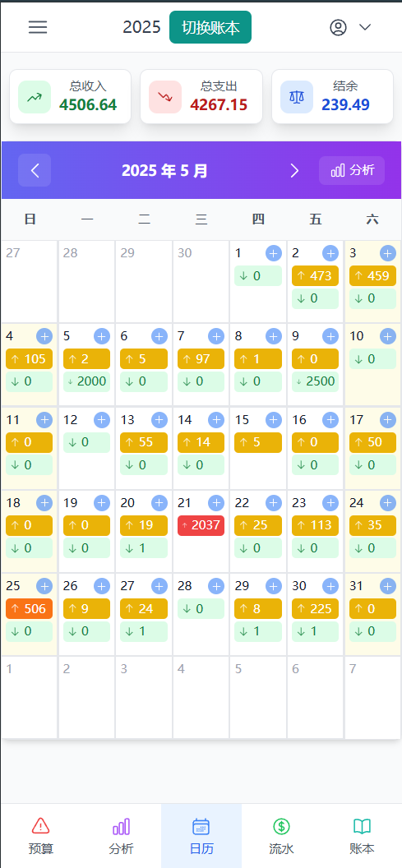Image resolution: width=402 pixels, height=868 pixels.
Task: Click the user profile avatar icon
Action: [338, 28]
